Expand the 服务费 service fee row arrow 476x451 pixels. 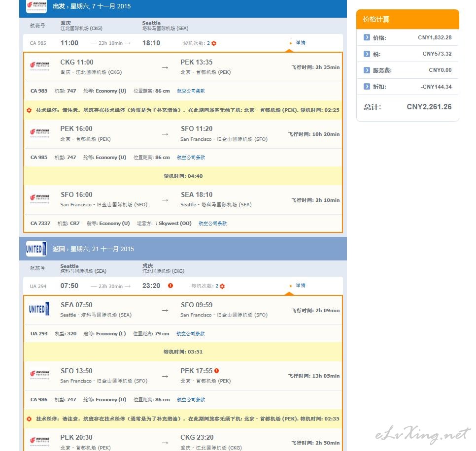(x=367, y=70)
